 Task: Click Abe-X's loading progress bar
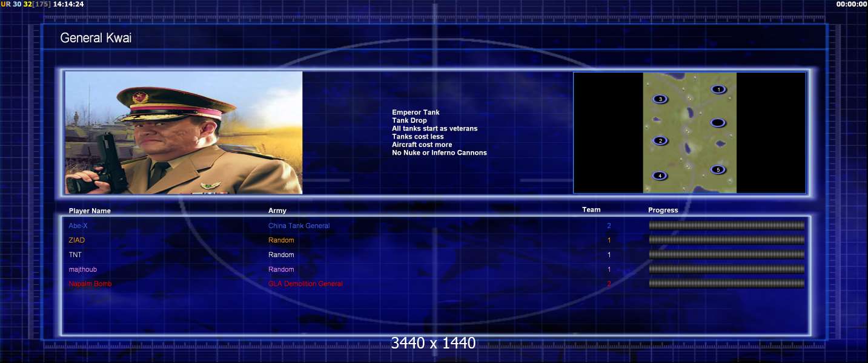[x=727, y=226]
